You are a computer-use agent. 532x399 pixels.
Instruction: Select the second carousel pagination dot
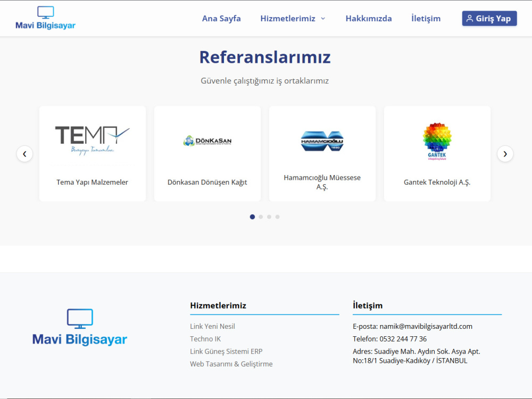tap(261, 217)
